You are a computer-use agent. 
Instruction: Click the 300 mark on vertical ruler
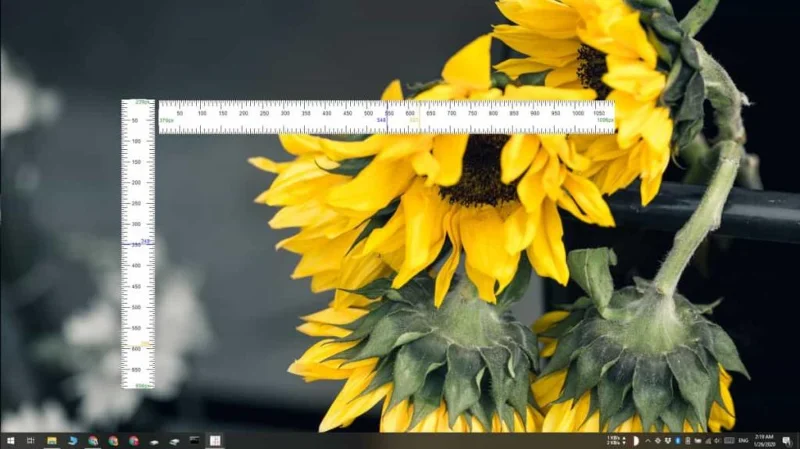click(x=137, y=224)
